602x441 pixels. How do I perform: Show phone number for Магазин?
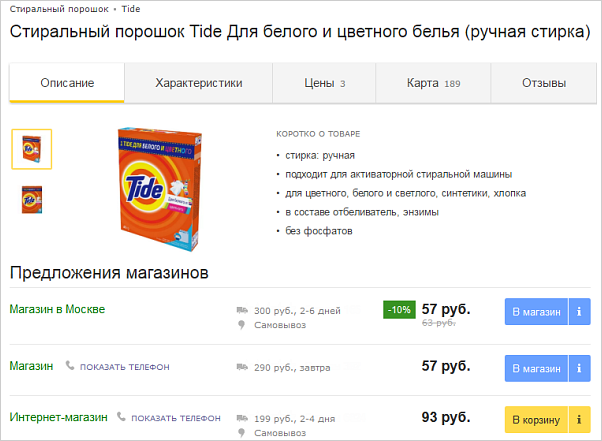pos(124,367)
